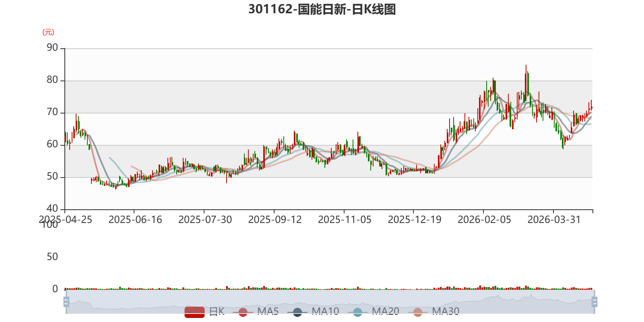This screenshot has width=644, height=322.
Task: Click the right handle of the zoom slider
Action: pyautogui.click(x=594, y=302)
